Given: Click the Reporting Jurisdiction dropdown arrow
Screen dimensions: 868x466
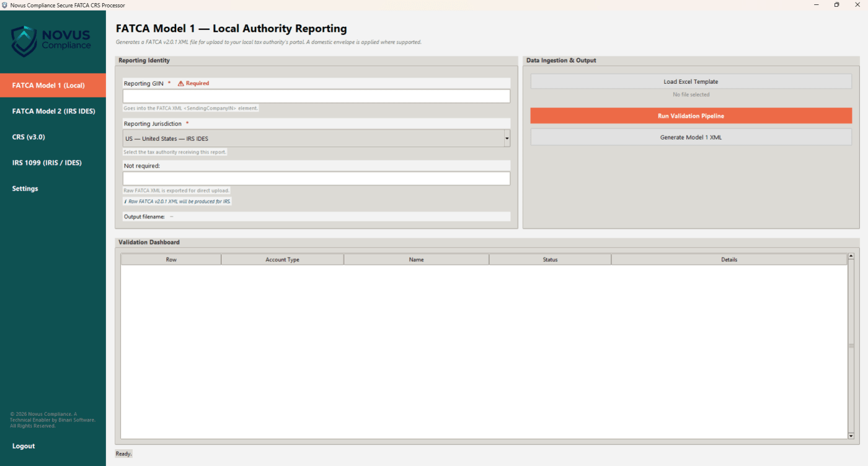Looking at the screenshot, I should click(x=507, y=138).
